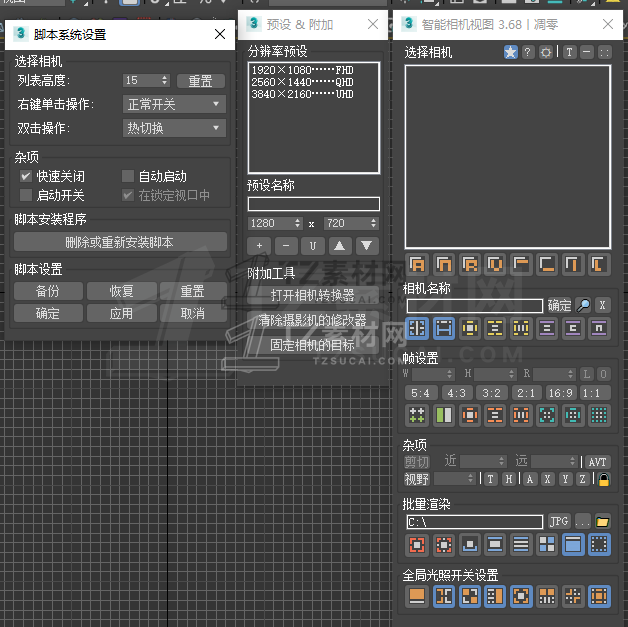This screenshot has width=628, height=627.
Task: Adjust the 列表高度 spinner arrows
Action: [165, 80]
